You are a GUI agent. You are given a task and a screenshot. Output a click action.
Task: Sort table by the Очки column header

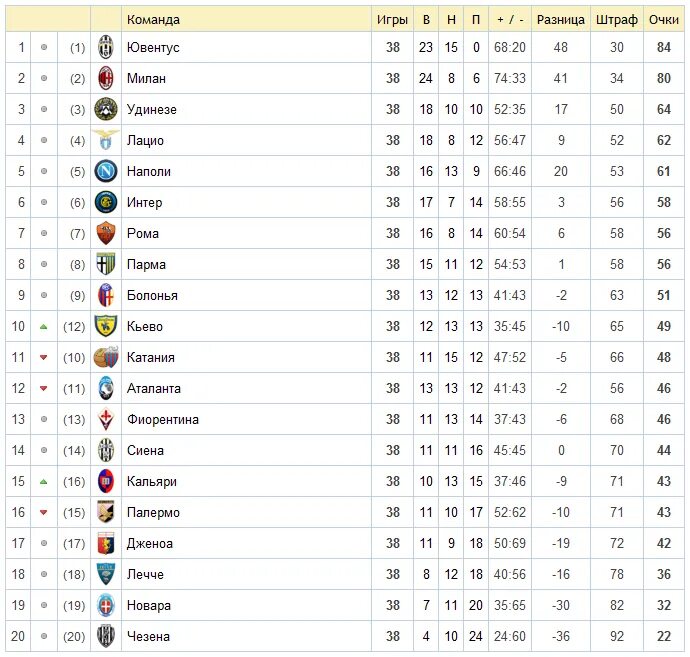click(x=663, y=19)
